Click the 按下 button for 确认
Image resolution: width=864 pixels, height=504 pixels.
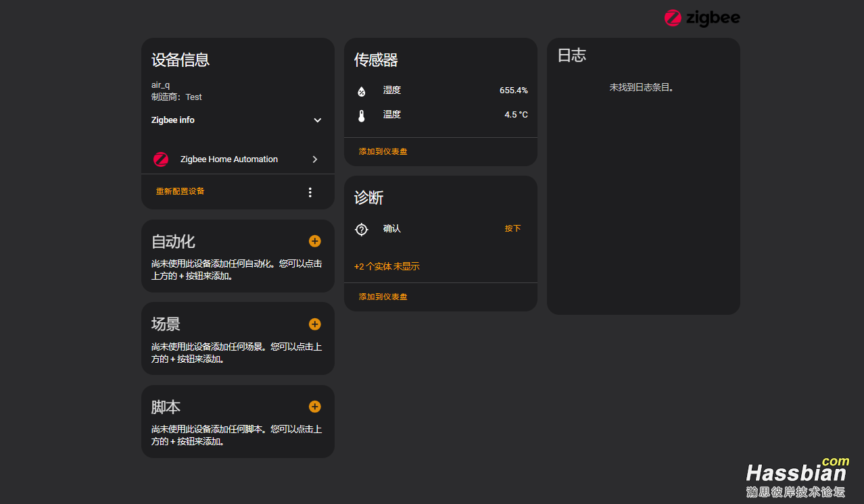click(513, 229)
